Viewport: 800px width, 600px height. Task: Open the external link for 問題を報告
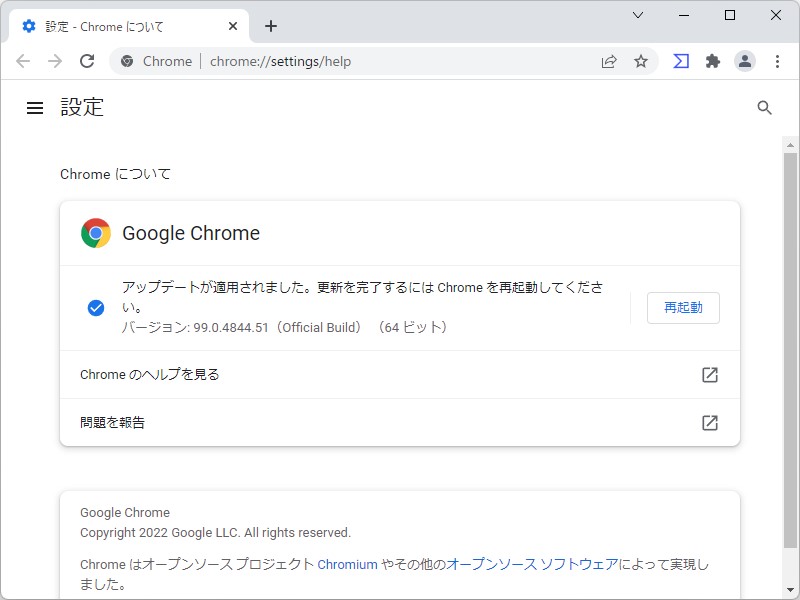point(710,422)
